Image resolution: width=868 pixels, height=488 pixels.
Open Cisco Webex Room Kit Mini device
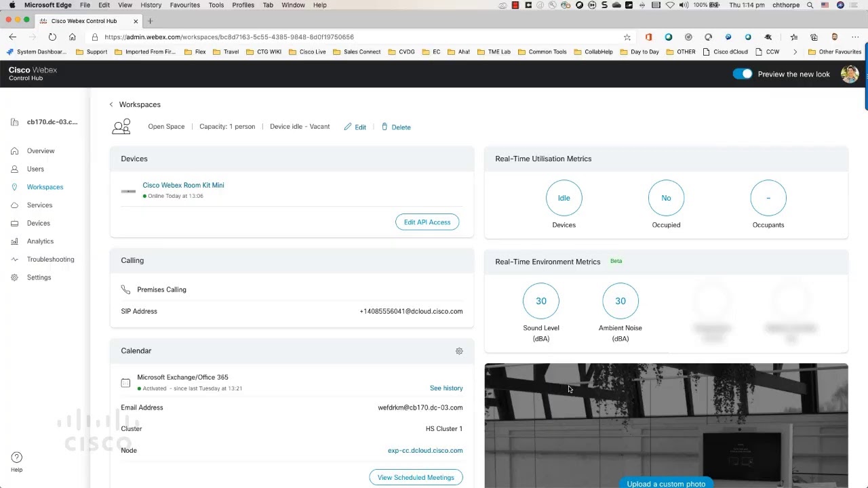pyautogui.click(x=183, y=185)
